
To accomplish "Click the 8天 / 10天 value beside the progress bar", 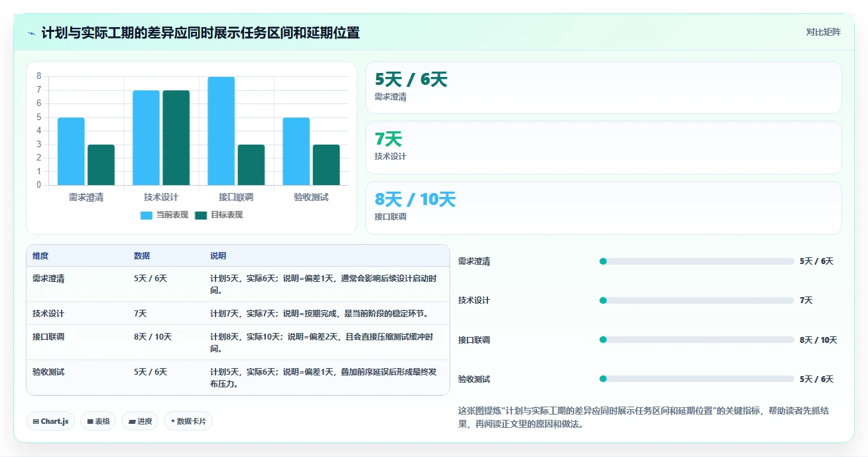I will 818,340.
